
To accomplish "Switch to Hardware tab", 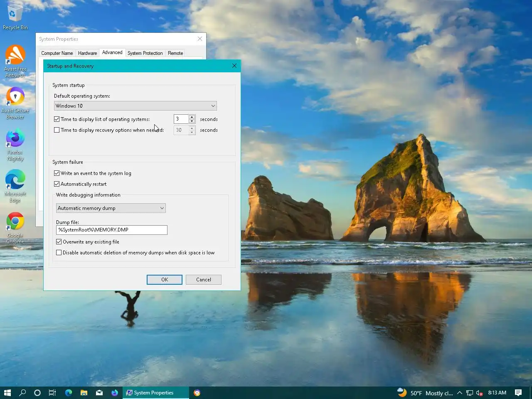I will pyautogui.click(x=87, y=53).
